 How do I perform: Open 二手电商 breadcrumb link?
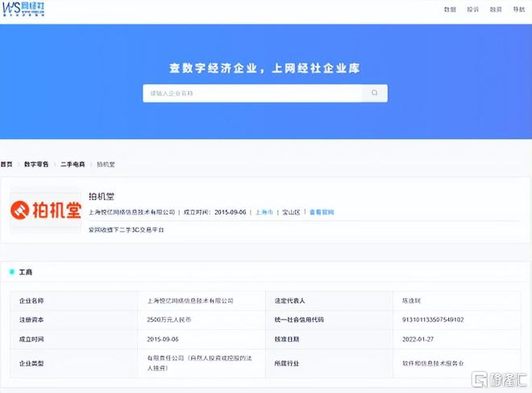point(73,165)
